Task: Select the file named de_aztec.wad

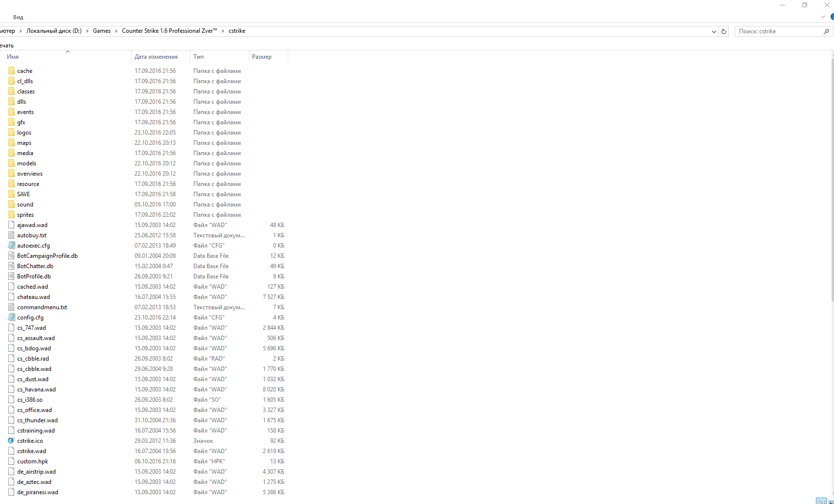Action: 34,482
